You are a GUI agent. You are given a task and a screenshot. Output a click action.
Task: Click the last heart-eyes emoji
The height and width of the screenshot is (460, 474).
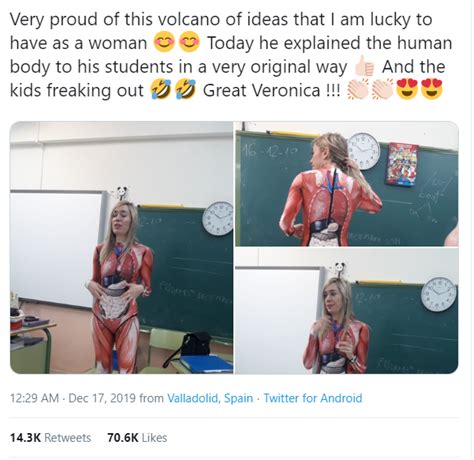point(432,90)
